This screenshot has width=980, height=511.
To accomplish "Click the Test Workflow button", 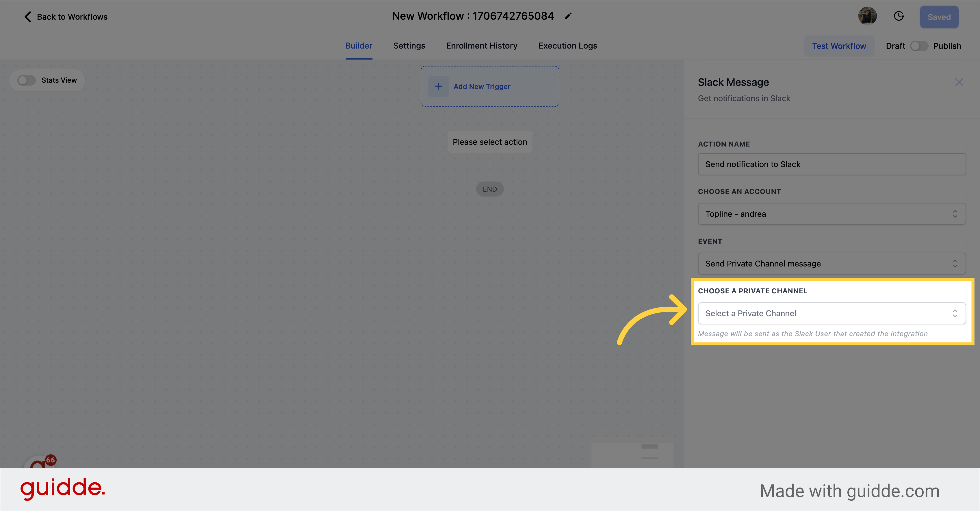I will click(x=839, y=45).
